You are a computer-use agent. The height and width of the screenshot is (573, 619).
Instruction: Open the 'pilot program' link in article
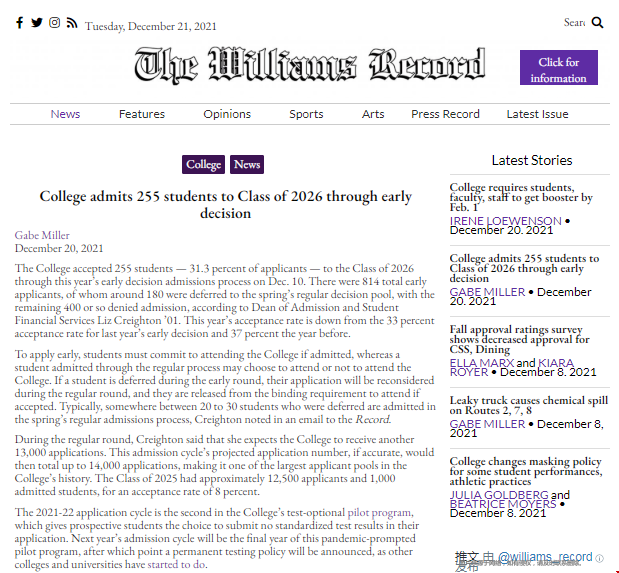tap(379, 512)
